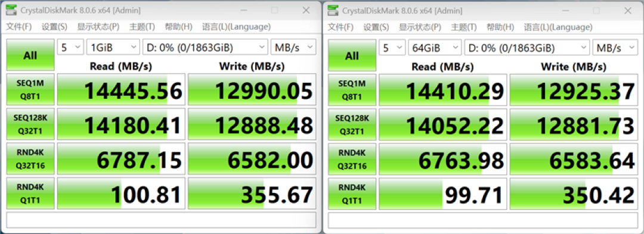
Task: Click read result 14410.29
Action: [443, 90]
